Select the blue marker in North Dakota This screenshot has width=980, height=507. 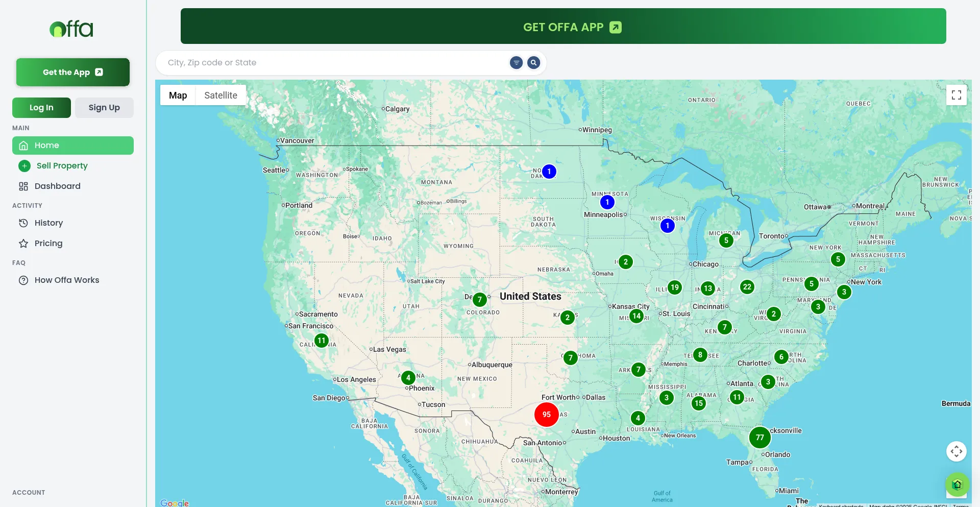click(549, 172)
